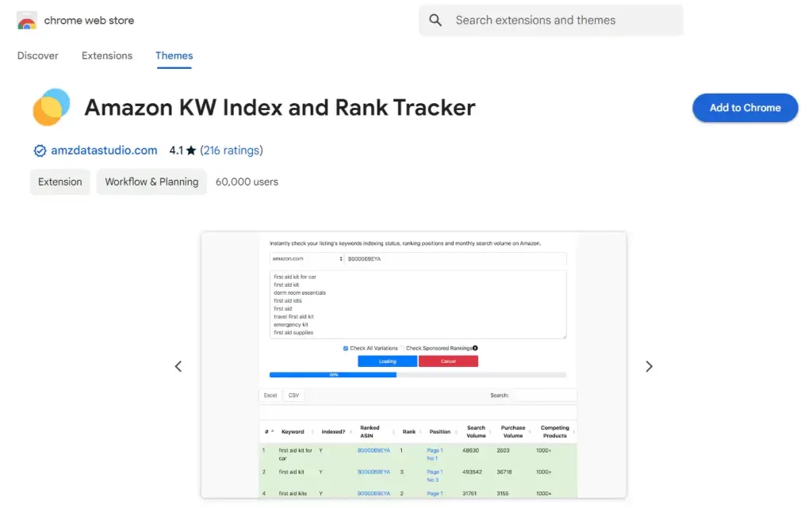This screenshot has height=508, width=812.
Task: Sort by the Ranked ASIN column header
Action: click(370, 432)
